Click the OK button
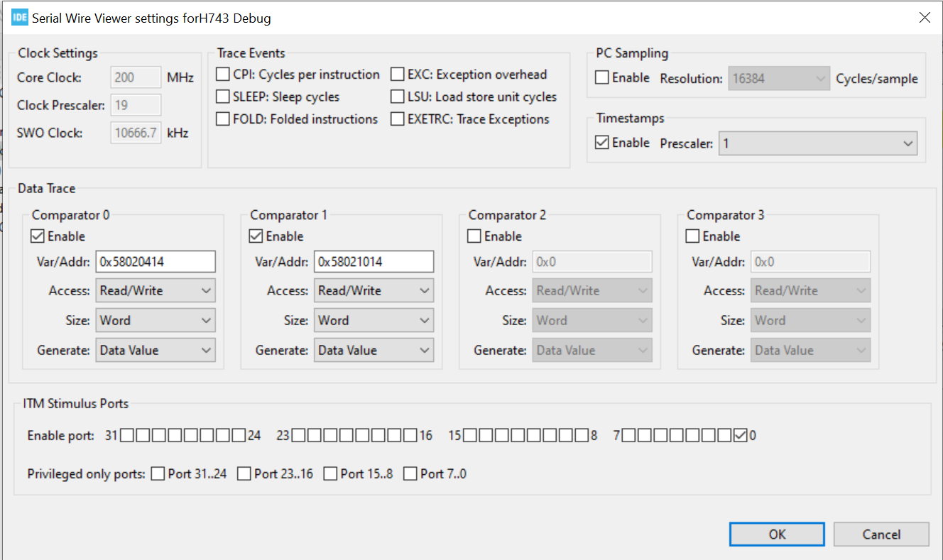The image size is (943, 560). 776,534
